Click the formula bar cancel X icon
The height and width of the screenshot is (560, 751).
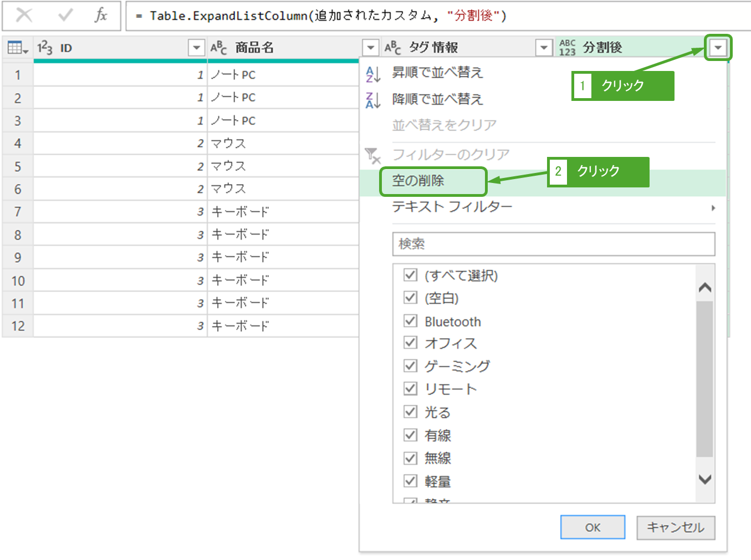(x=24, y=15)
